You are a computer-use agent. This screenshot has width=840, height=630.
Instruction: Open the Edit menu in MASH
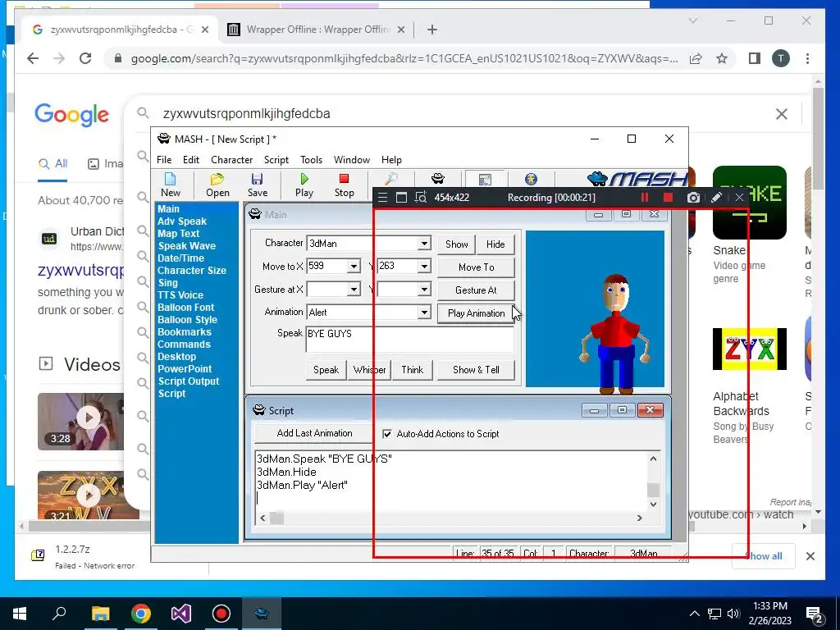190,160
